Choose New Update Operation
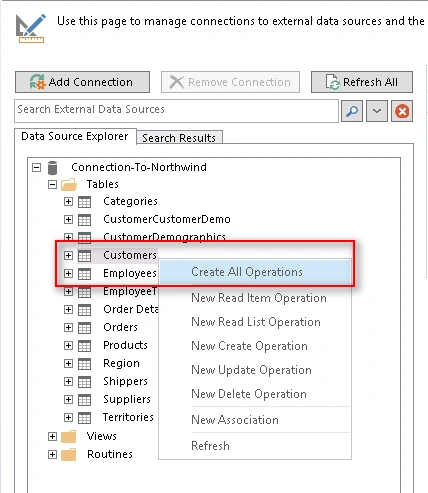 click(x=255, y=370)
